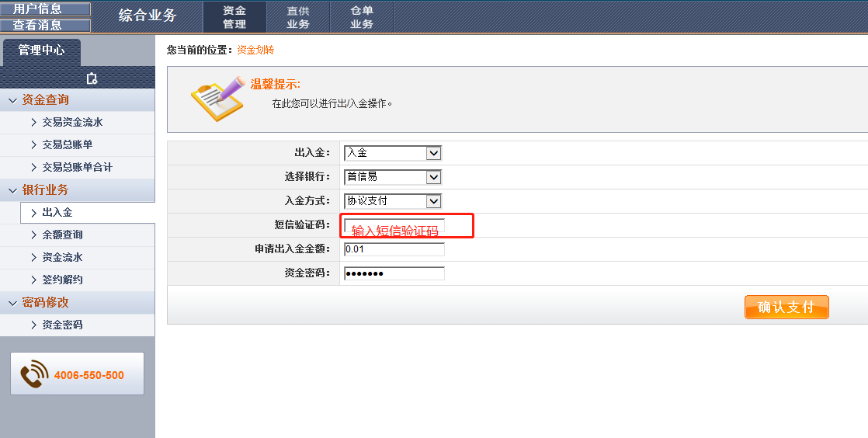Collapse the 资金查询 section

click(78, 100)
